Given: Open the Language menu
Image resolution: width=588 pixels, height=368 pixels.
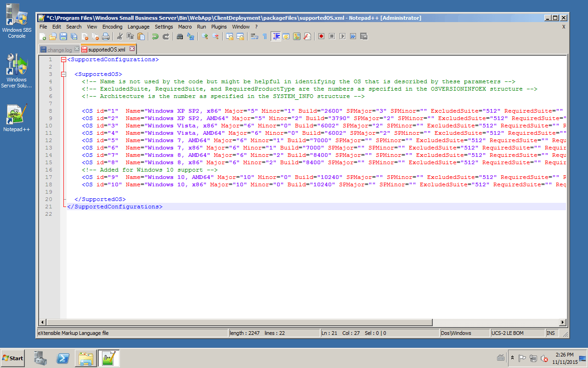Looking at the screenshot, I should [x=138, y=27].
